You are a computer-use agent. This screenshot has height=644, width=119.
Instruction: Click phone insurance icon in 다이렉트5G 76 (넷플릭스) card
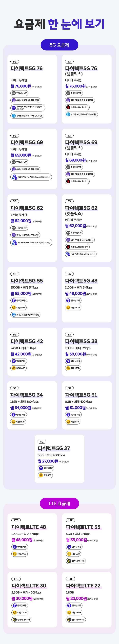click(68, 114)
